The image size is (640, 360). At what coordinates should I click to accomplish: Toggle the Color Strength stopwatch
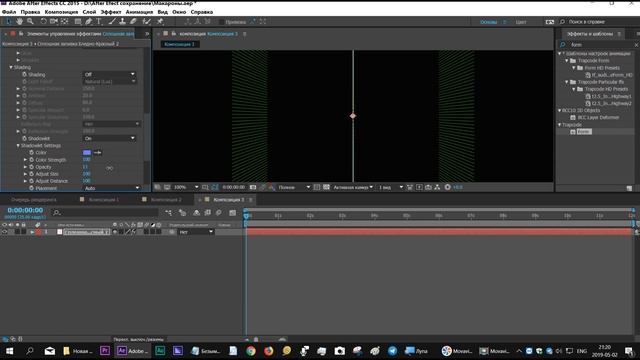31,160
